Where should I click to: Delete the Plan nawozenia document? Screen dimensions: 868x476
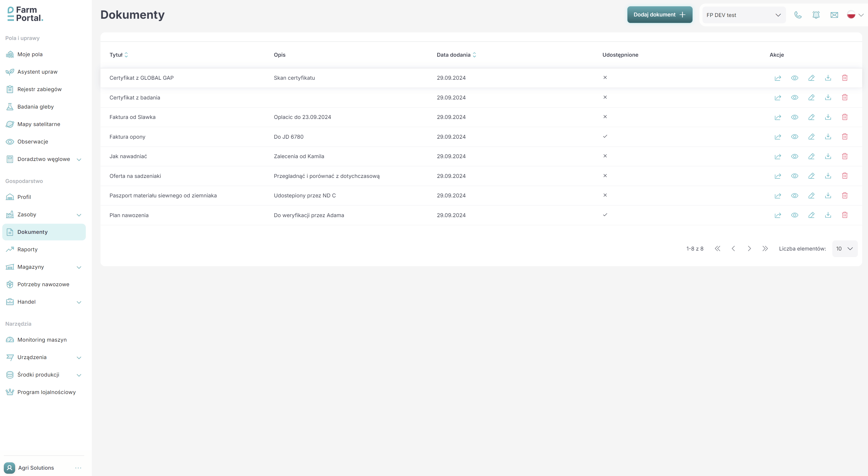[x=845, y=215]
